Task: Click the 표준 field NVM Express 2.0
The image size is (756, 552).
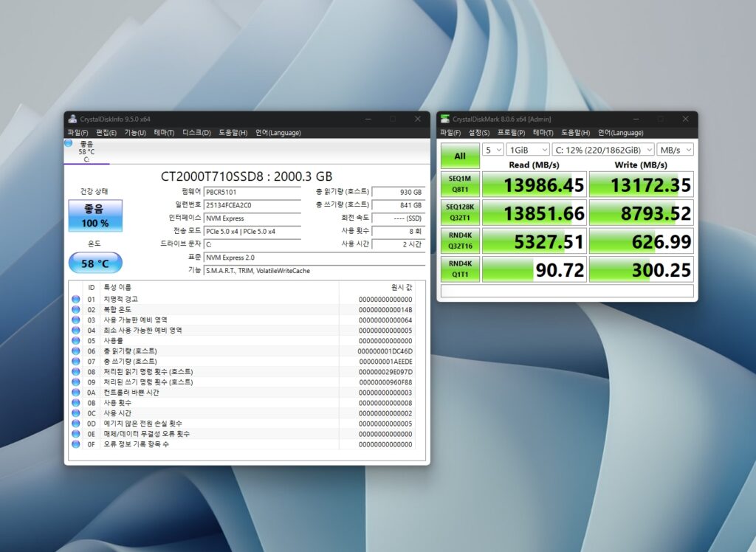Action: [315, 258]
